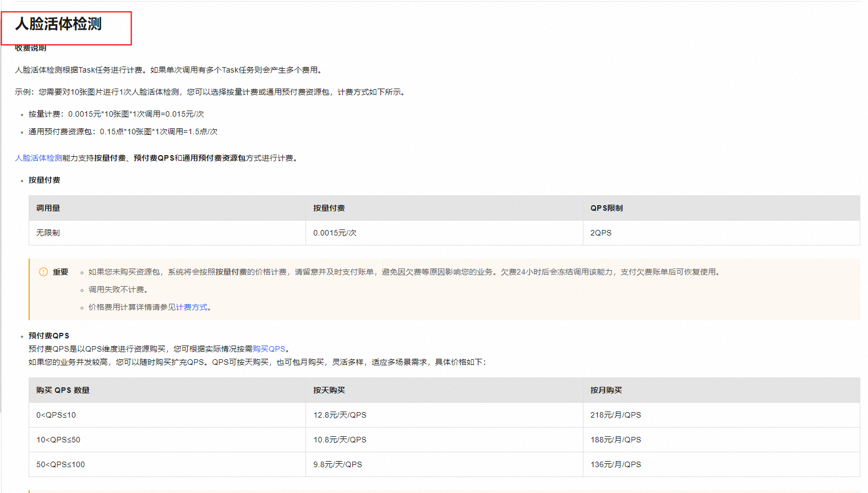
Task: Select the 10.8元/天/QPS cell
Action: 444,440
